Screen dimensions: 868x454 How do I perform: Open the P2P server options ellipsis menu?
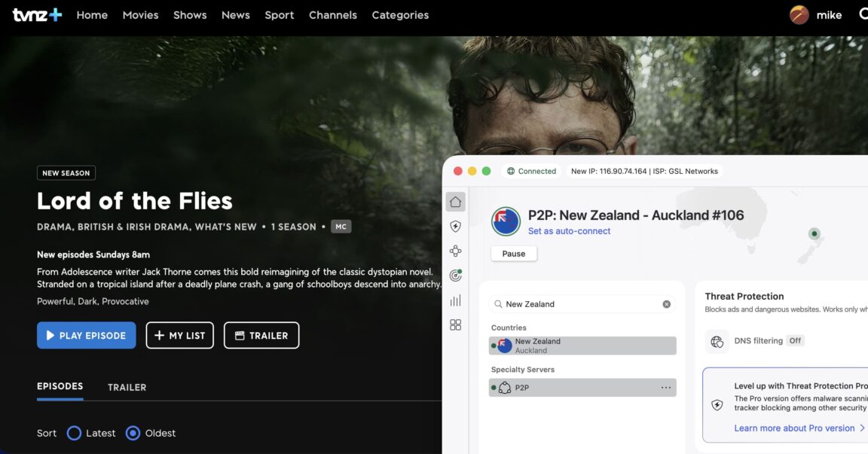(665, 387)
